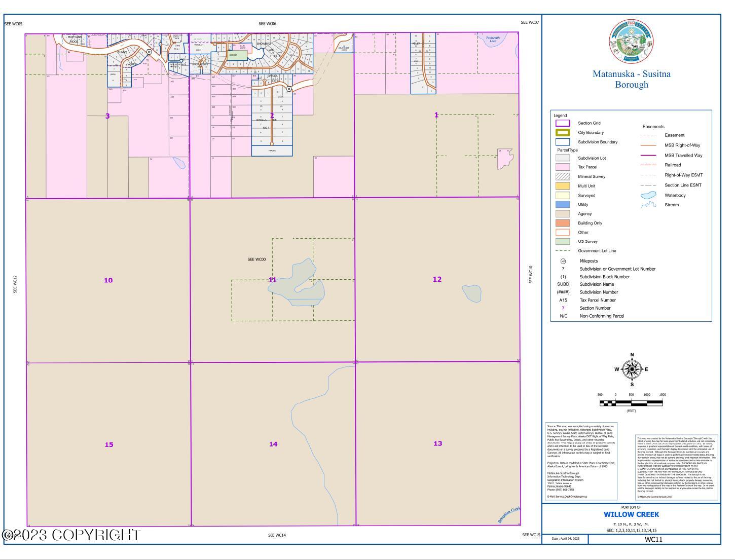Click the 'SEE WC14' label on bottom edge
735x560 pixels.
point(277,535)
